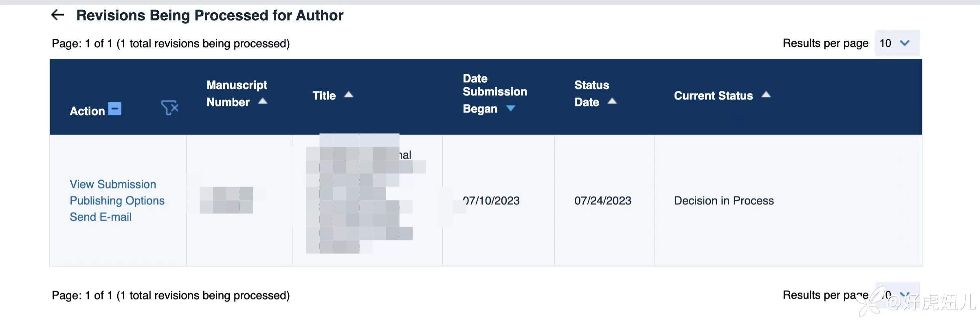This screenshot has height=321, width=980.
Task: Click the Status Date column header
Action: (591, 93)
